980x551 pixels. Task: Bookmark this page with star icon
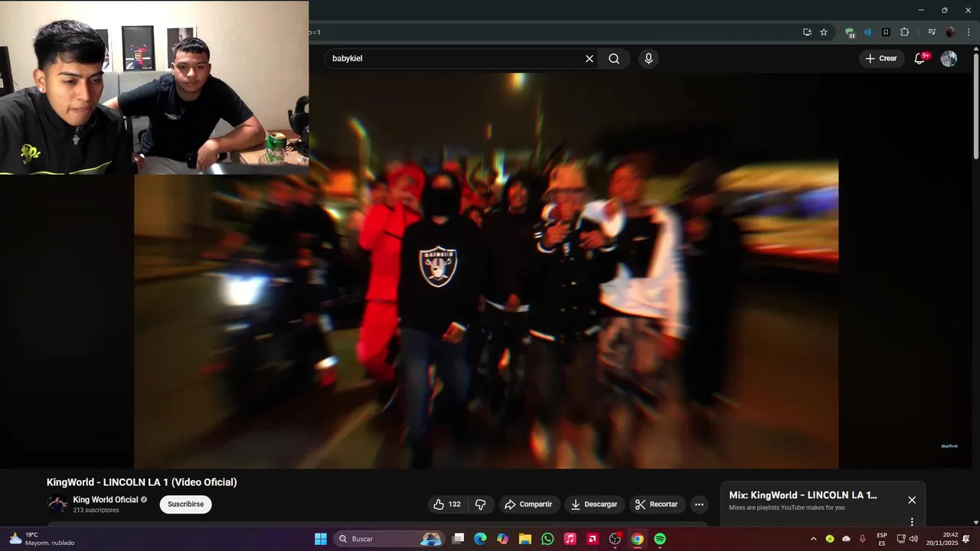click(x=824, y=32)
